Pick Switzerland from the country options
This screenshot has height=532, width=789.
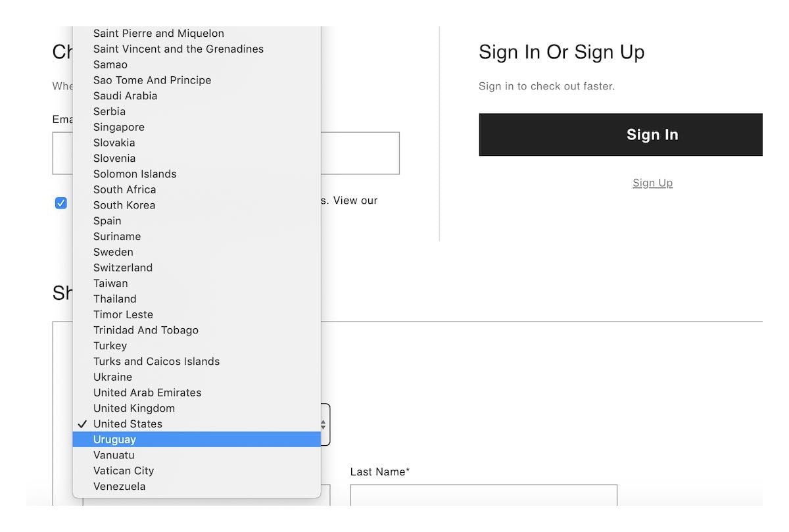[122, 267]
